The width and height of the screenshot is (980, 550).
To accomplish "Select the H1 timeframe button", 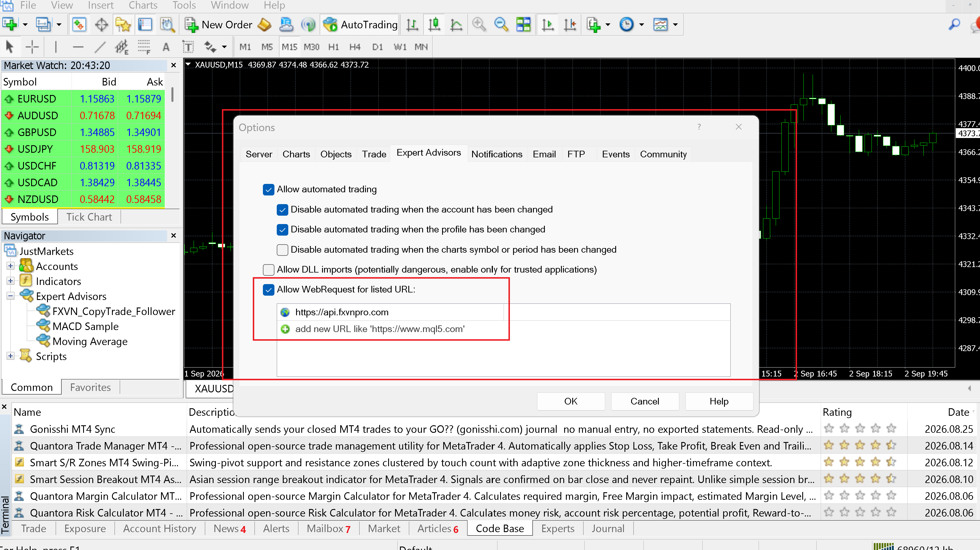I will pyautogui.click(x=333, y=47).
